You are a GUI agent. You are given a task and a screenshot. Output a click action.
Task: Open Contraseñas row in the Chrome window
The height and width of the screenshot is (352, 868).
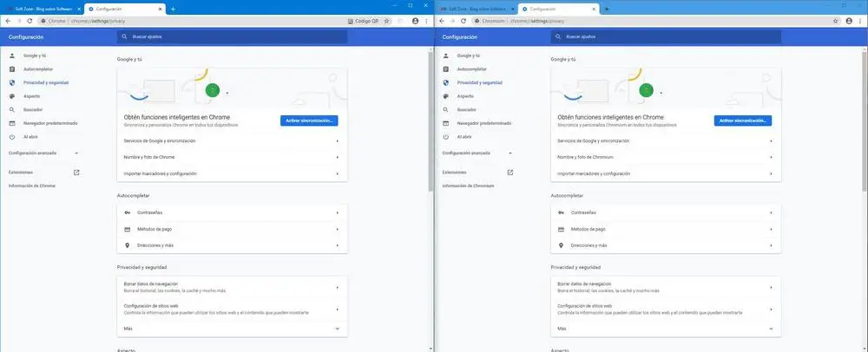tap(232, 212)
